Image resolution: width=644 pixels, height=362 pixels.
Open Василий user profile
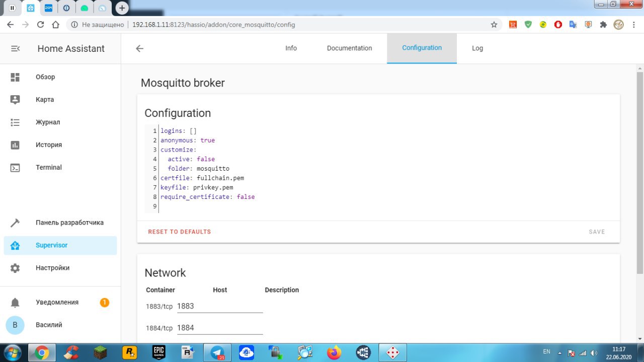60,325
